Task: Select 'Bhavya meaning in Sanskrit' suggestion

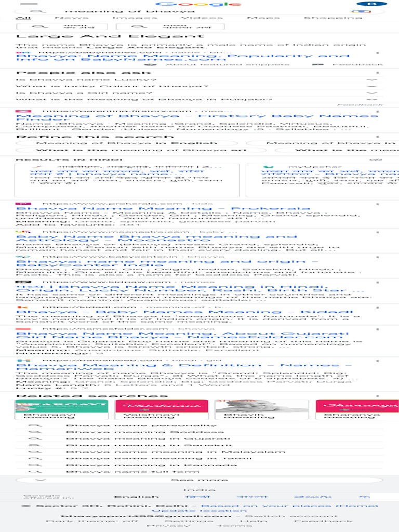Action: (149, 445)
